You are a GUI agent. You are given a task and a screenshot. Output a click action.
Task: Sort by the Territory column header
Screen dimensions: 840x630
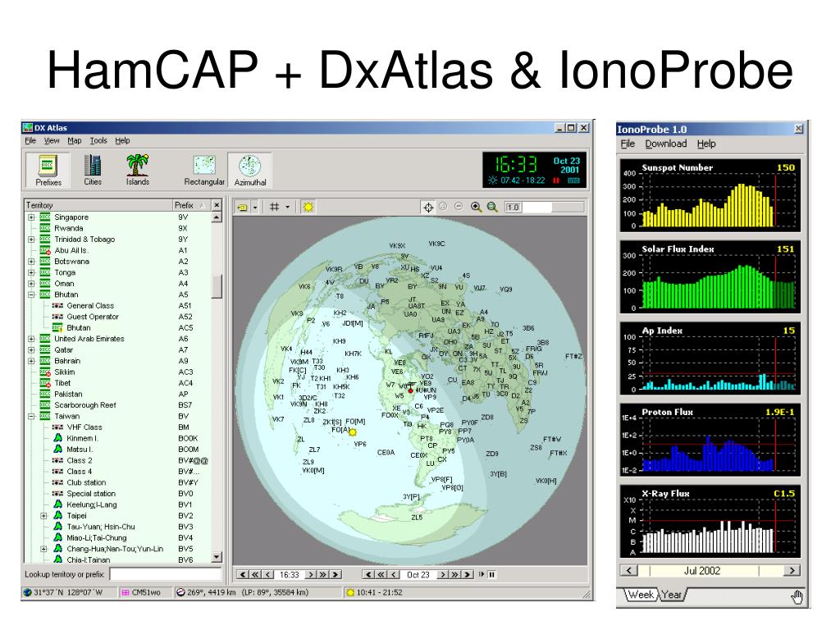pyautogui.click(x=98, y=205)
